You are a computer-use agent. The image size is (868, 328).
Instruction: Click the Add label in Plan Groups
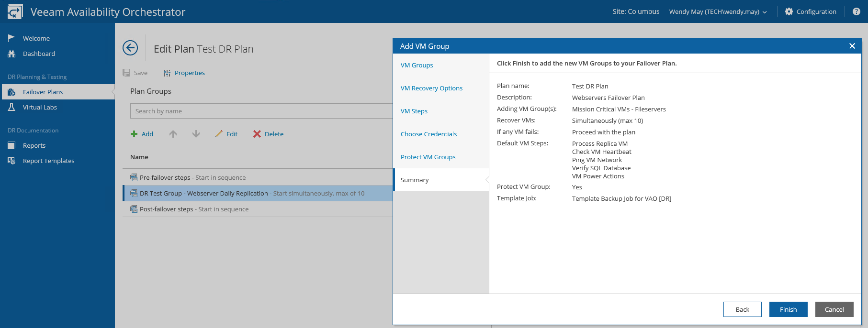(x=147, y=134)
